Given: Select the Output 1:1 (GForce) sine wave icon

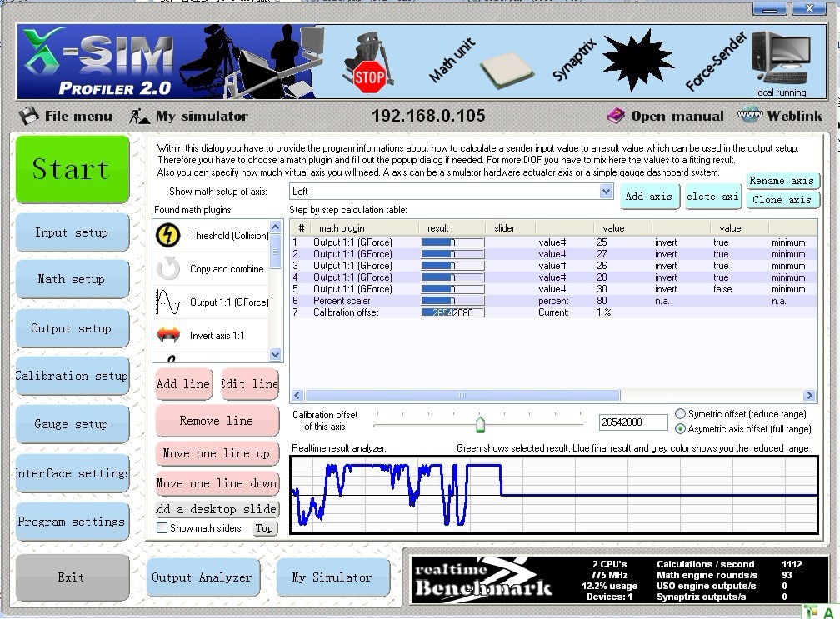Looking at the screenshot, I should click(168, 302).
